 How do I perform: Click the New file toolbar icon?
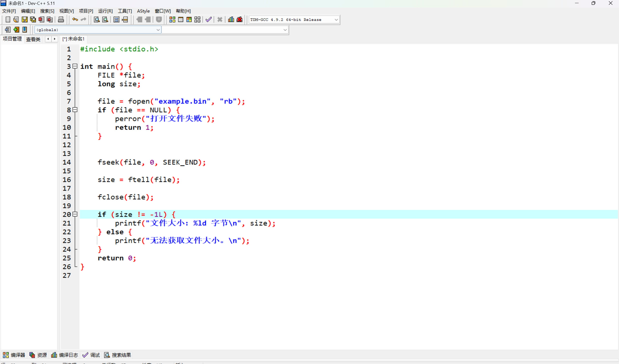tap(7, 20)
